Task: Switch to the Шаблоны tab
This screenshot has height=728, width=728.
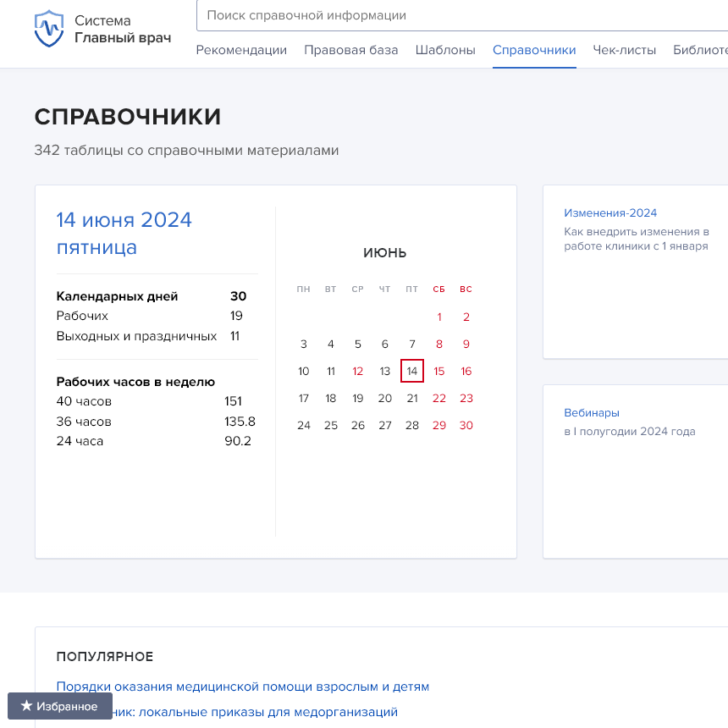Action: coord(445,50)
